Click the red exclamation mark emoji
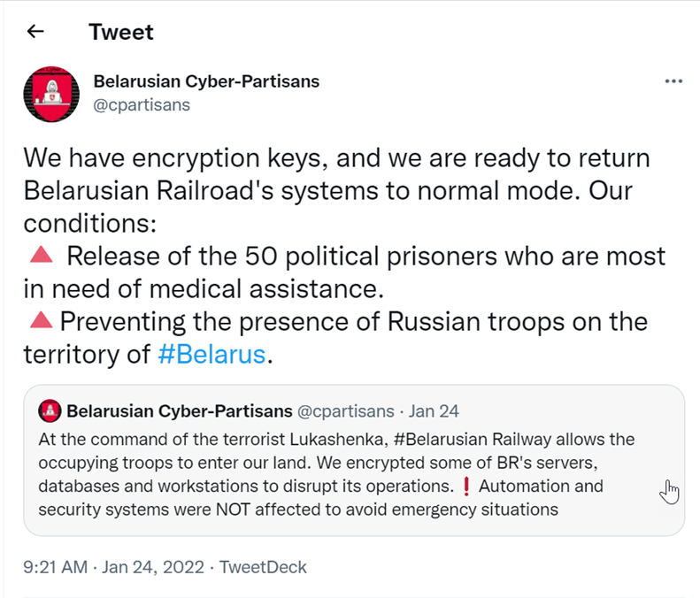700x598 pixels. click(x=467, y=487)
